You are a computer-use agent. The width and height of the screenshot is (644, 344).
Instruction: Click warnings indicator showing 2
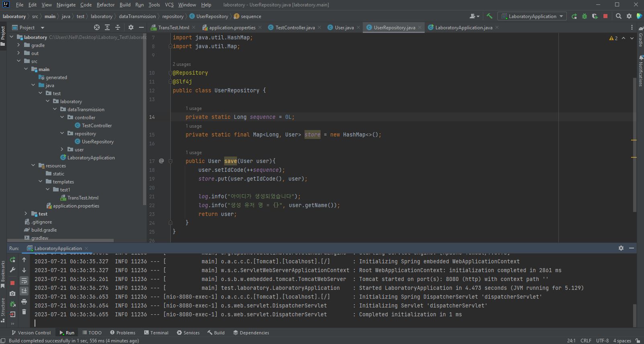pos(613,38)
